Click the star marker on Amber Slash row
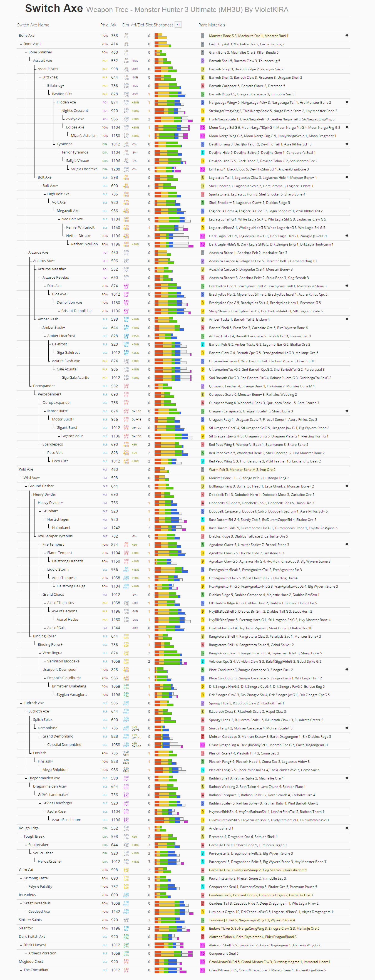375x980 pixels. coord(347,319)
